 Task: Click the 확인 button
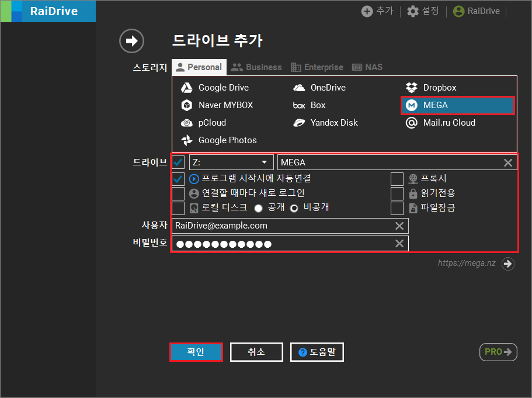coord(196,352)
